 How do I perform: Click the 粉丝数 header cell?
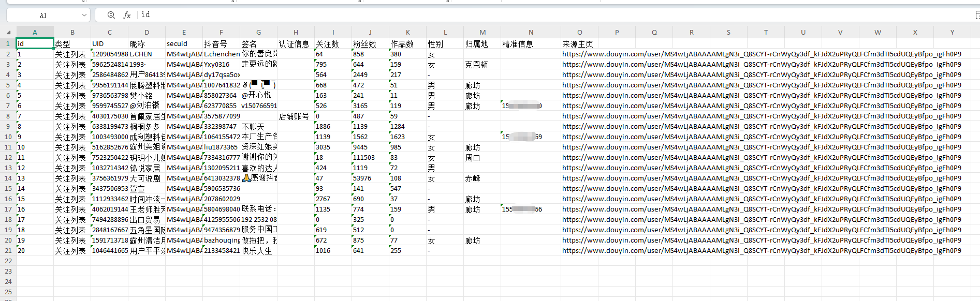point(365,44)
